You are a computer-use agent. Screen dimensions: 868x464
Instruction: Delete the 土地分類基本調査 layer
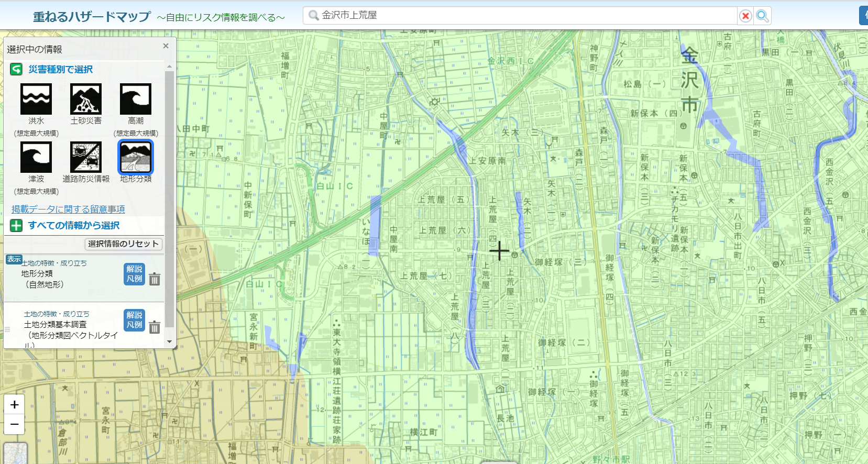tap(155, 327)
